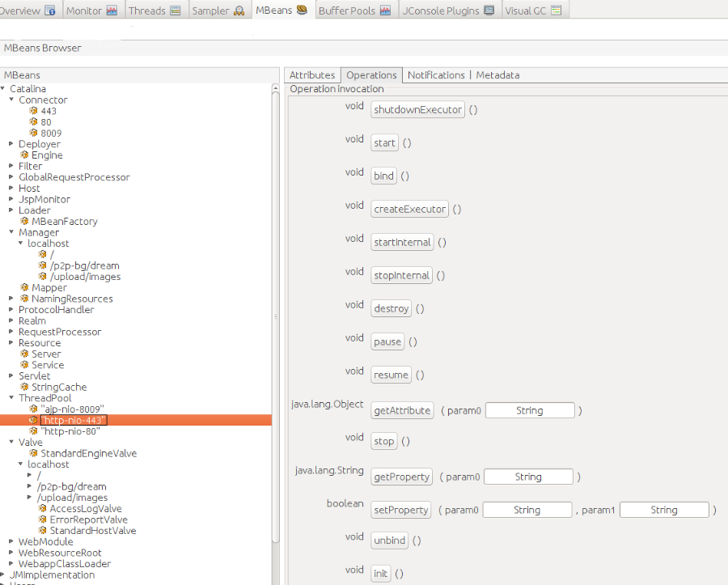The image size is (728, 585).
Task: Invoke the shutdownExecutor operation
Action: click(418, 110)
